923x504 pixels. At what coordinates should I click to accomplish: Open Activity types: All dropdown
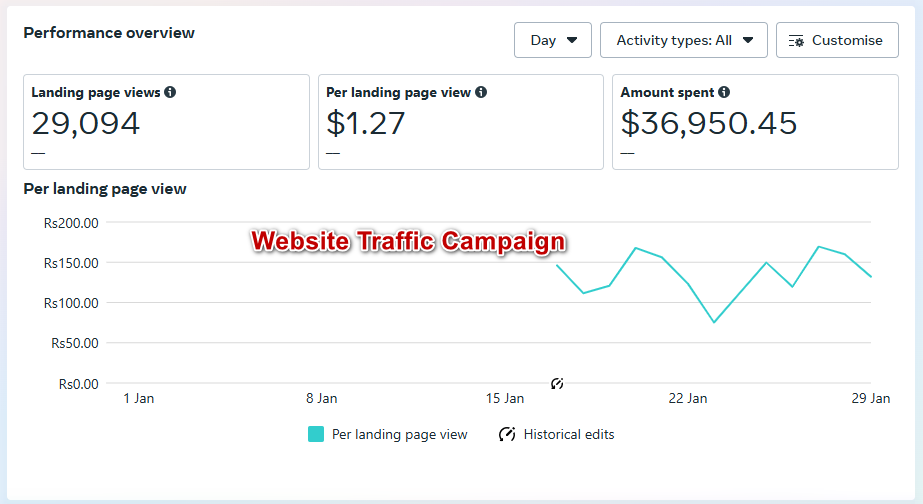684,40
